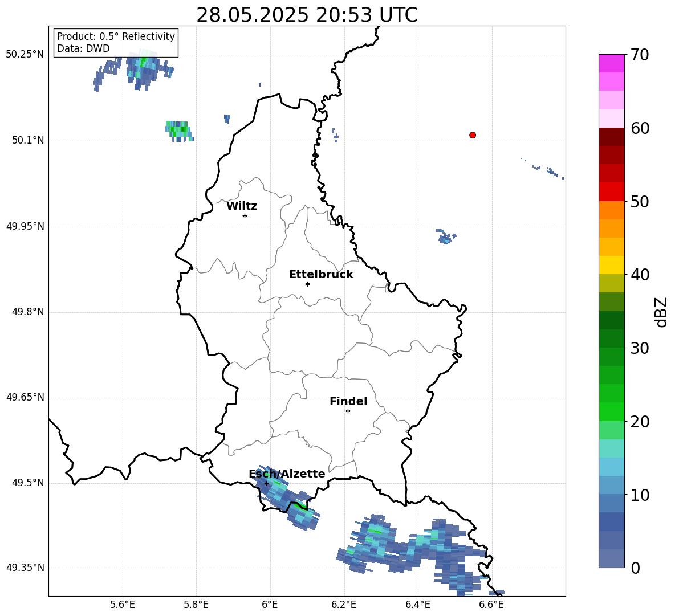This screenshot has height=616, width=675.
Task: Click the 70 label on the colorbar
Action: (x=639, y=55)
